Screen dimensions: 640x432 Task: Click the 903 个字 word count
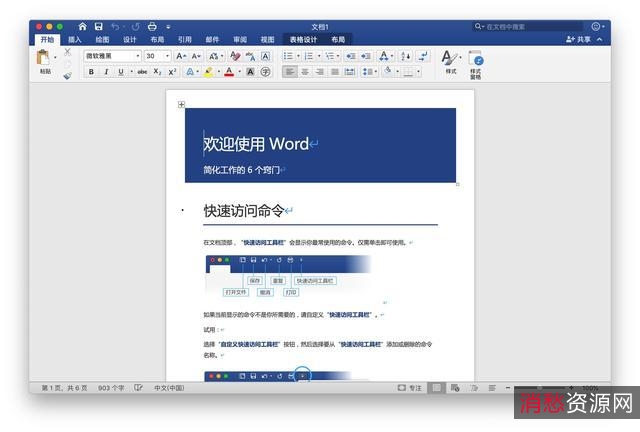(111, 387)
